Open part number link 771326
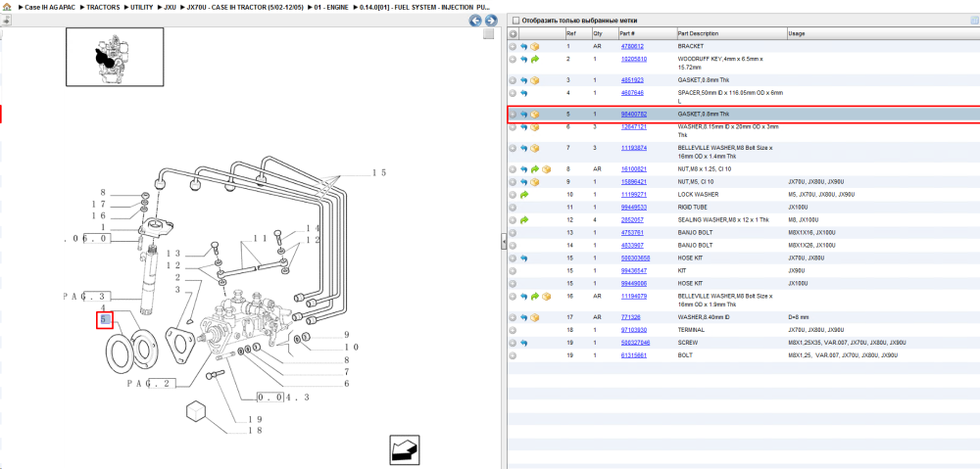980x469 pixels. click(630, 317)
